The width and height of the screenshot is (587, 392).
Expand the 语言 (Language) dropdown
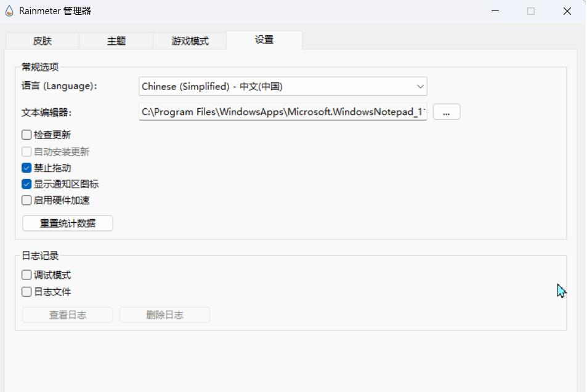coord(283,86)
